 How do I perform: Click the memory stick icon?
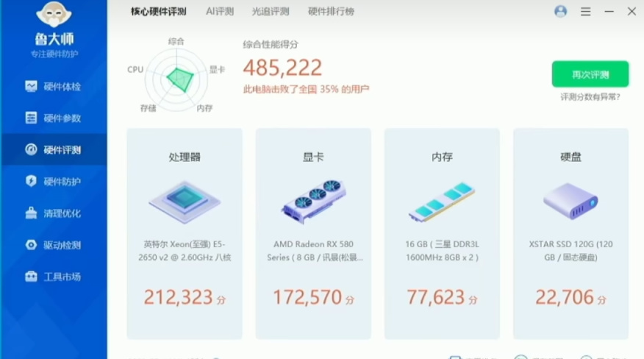coord(442,202)
